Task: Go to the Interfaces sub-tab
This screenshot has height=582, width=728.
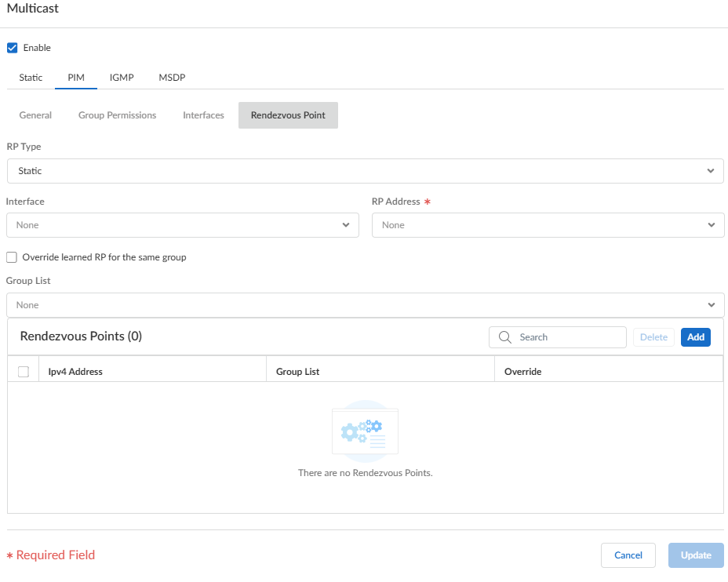Action: (203, 115)
